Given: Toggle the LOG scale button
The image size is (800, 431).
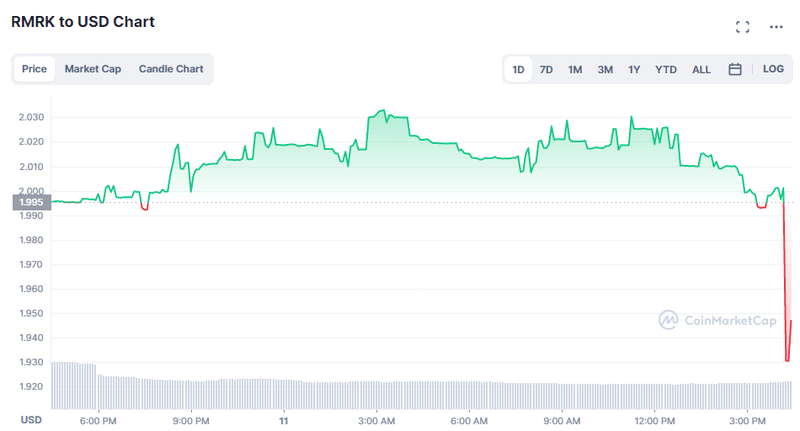Looking at the screenshot, I should 773,69.
